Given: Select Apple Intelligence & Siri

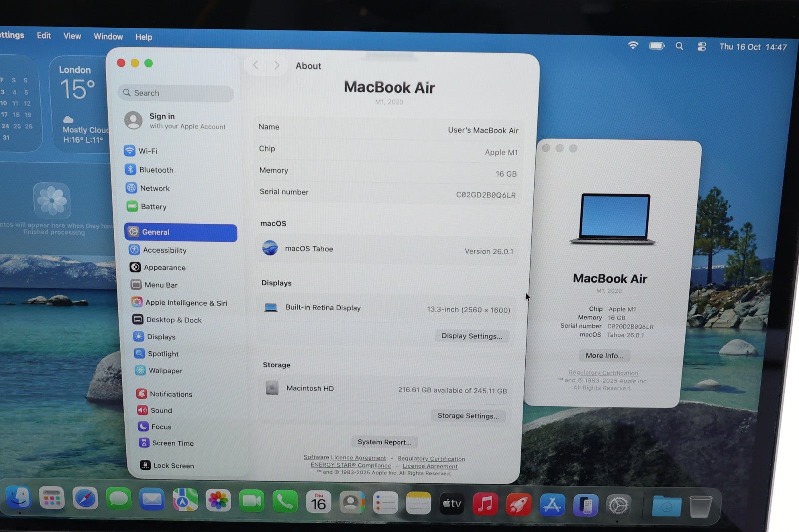Looking at the screenshot, I should click(x=186, y=303).
